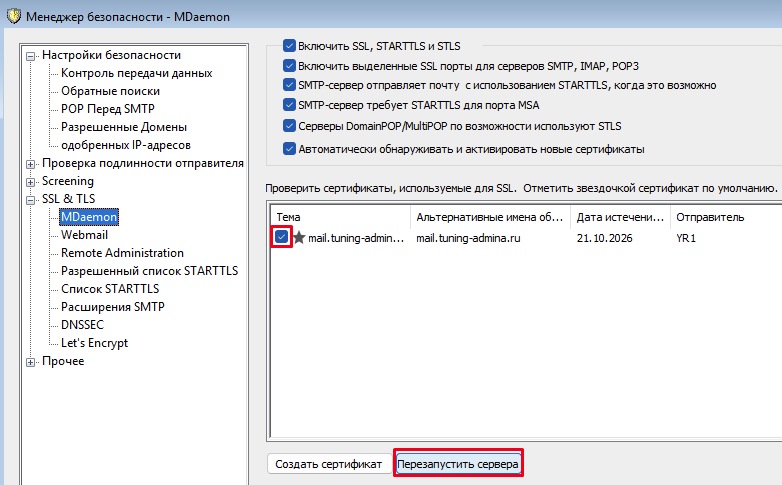Expand the Прочее tree node

(x=30, y=362)
